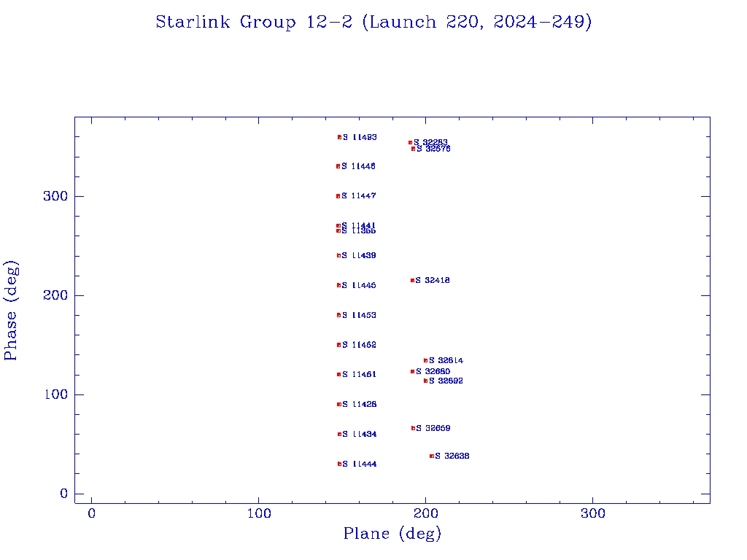Select the 'S 11453' satellite label

click(x=359, y=315)
